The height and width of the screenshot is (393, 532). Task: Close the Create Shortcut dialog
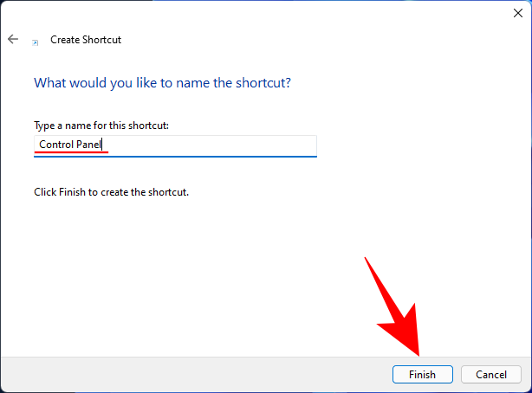pos(518,13)
